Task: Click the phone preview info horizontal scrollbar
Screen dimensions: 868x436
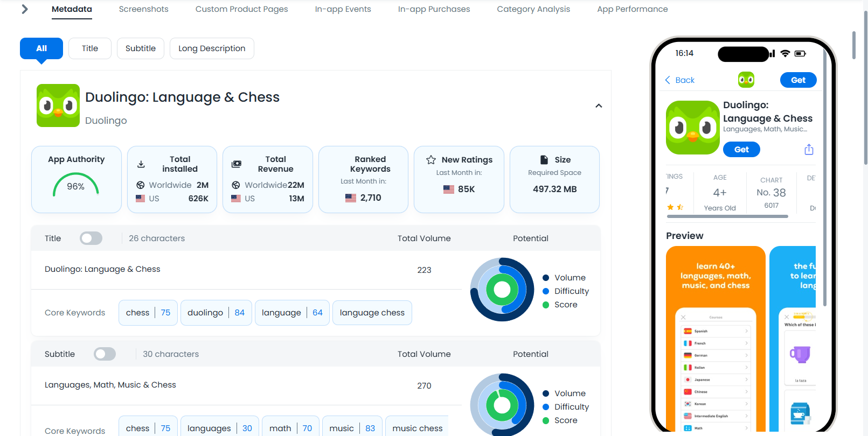Action: point(727,216)
